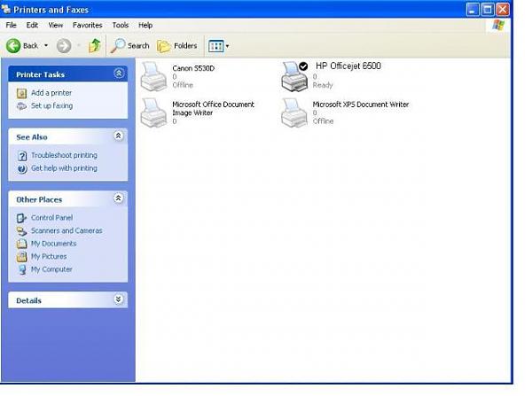Screen dimensions: 532x396
Task: Click the Add a printer icon
Action: point(21,93)
